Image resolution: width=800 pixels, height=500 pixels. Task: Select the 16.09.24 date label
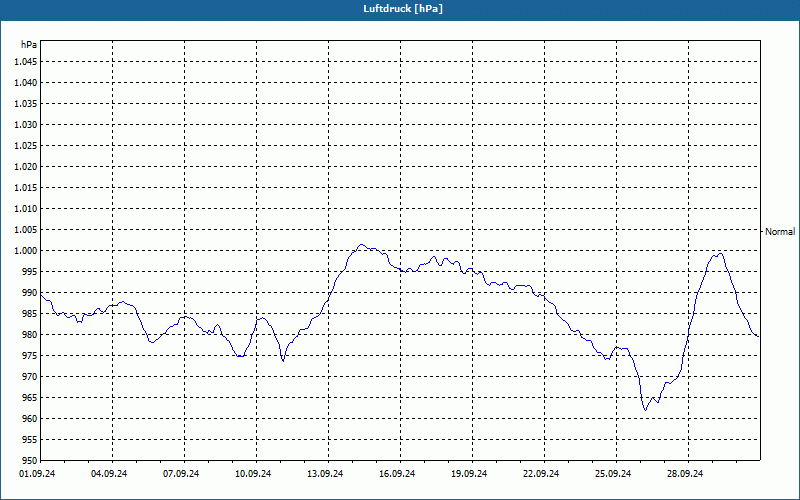397,473
